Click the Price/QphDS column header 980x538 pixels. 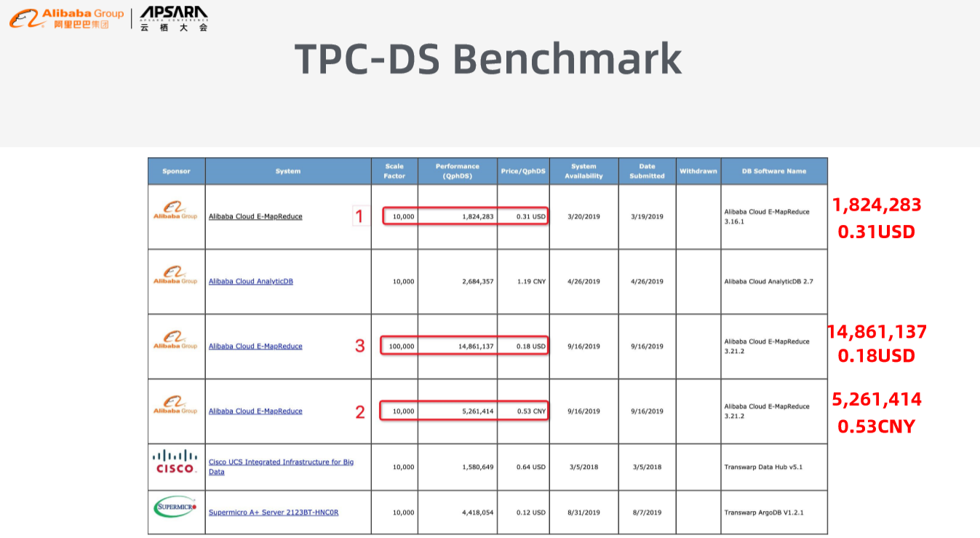coord(523,171)
